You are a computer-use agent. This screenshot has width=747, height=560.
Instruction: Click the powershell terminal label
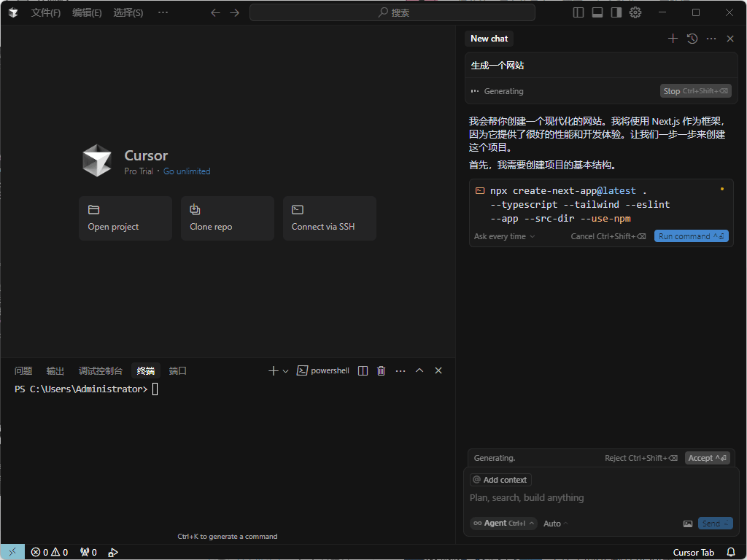point(323,370)
